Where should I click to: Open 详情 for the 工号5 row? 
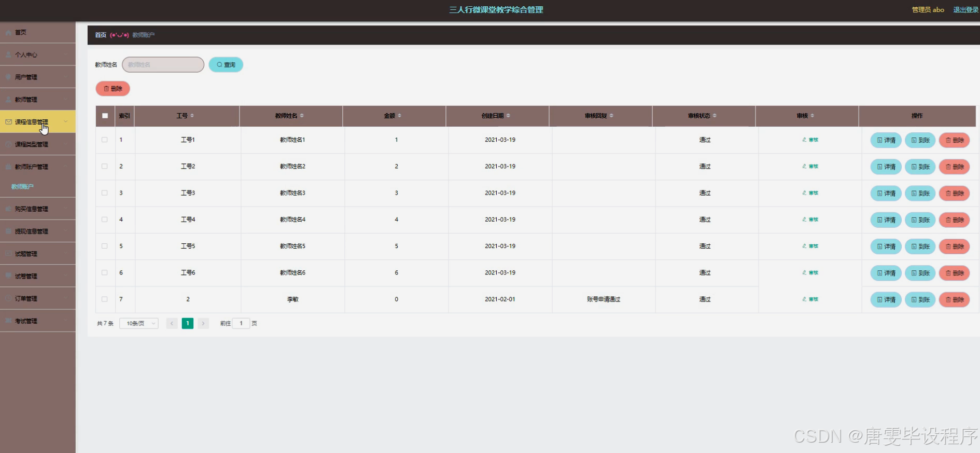886,246
